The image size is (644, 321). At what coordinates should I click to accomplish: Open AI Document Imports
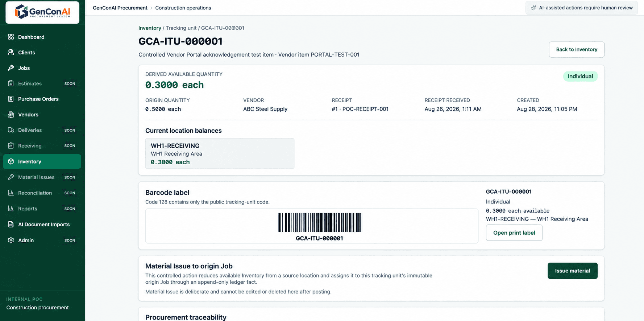42,225
